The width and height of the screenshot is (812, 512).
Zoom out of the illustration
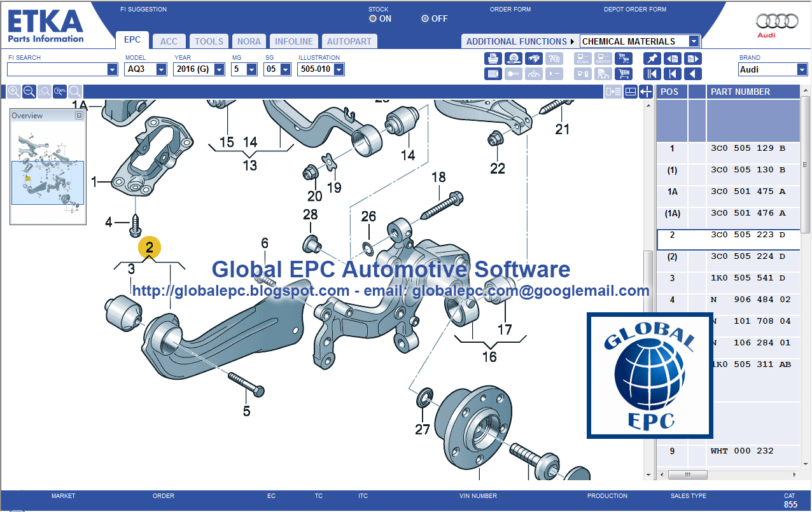point(29,92)
